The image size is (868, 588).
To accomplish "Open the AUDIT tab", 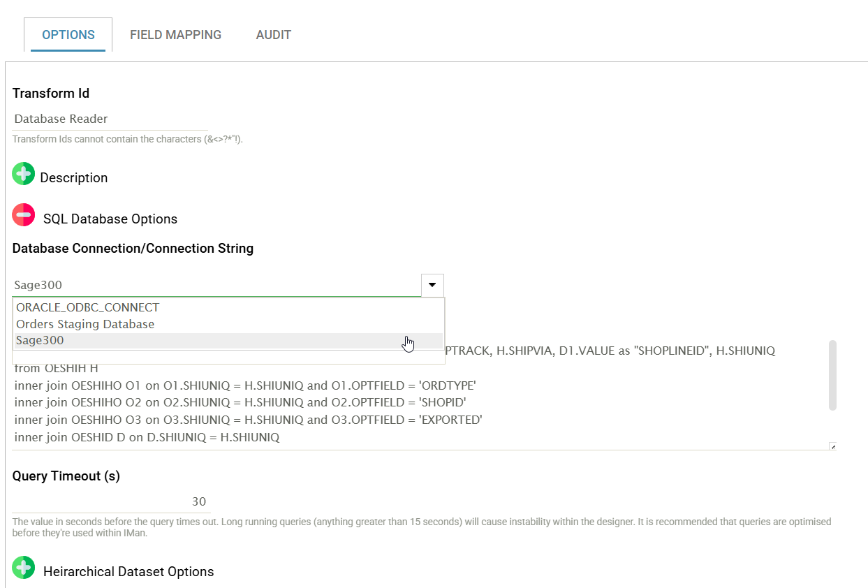I will click(274, 35).
